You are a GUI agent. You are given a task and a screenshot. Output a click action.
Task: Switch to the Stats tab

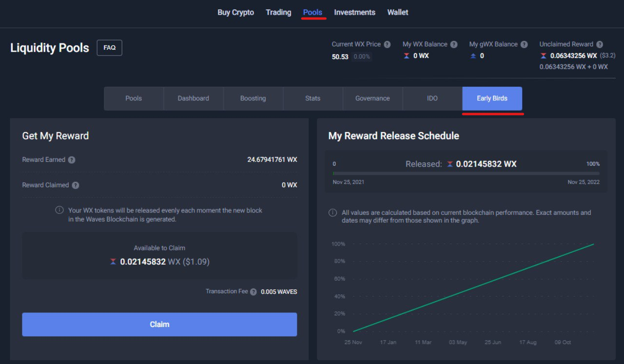pyautogui.click(x=313, y=98)
